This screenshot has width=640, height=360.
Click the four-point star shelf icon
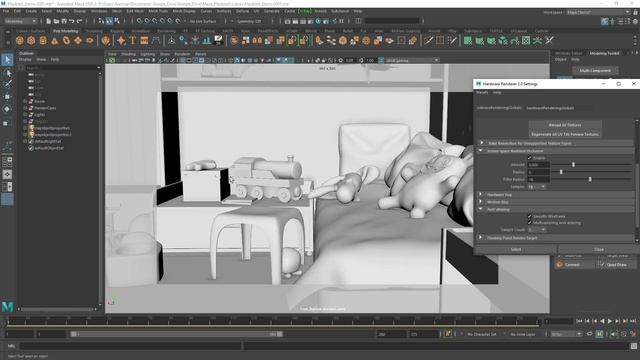coord(121,40)
